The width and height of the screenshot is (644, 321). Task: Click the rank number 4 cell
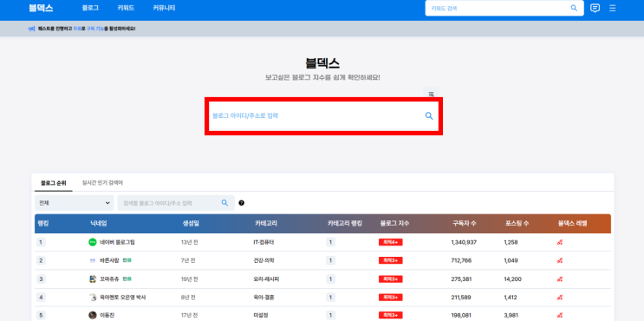pos(41,298)
